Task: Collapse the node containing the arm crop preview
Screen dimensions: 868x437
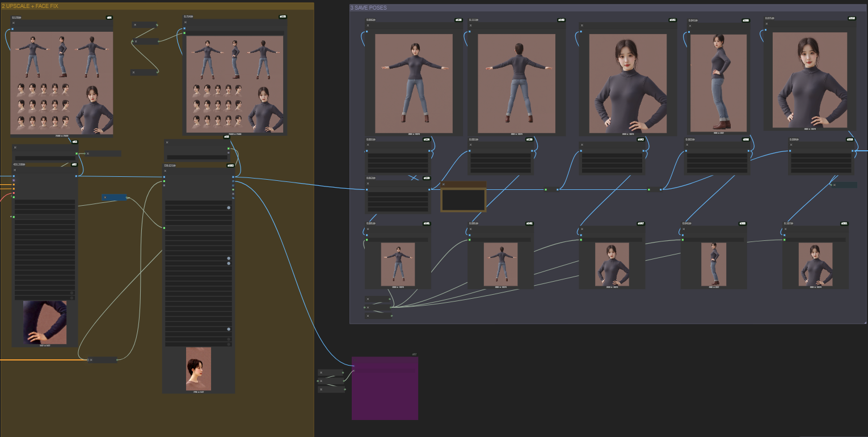Action: pyautogui.click(x=15, y=169)
